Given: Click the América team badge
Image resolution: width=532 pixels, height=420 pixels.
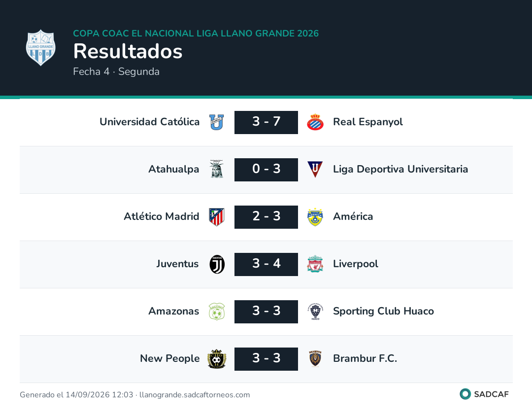Looking at the screenshot, I should (315, 217).
